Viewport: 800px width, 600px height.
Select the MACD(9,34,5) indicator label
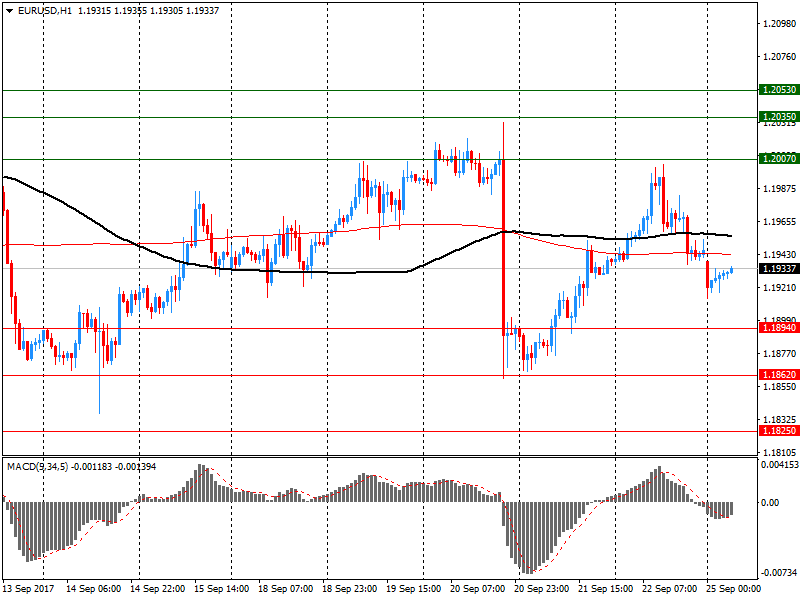coord(37,467)
